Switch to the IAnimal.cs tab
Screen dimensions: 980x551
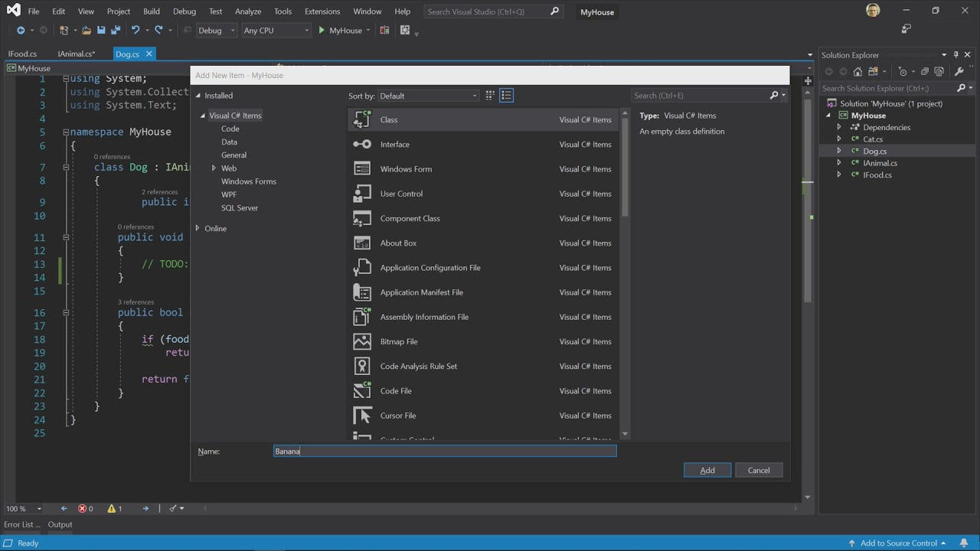[x=76, y=54]
